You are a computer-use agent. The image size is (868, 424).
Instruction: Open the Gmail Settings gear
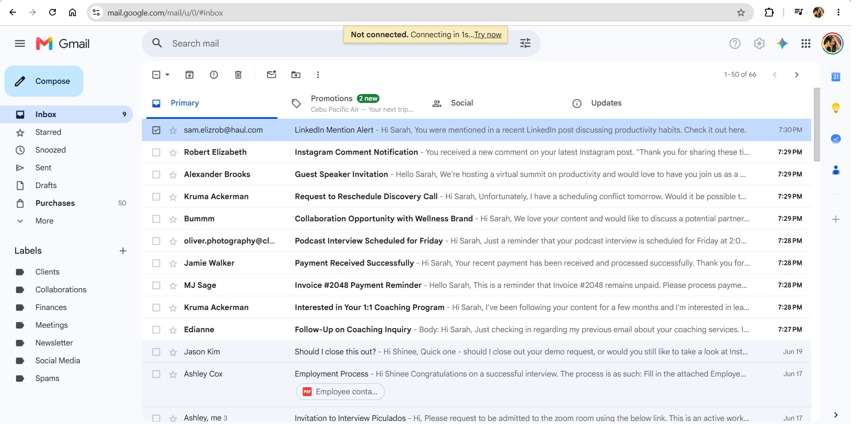759,43
